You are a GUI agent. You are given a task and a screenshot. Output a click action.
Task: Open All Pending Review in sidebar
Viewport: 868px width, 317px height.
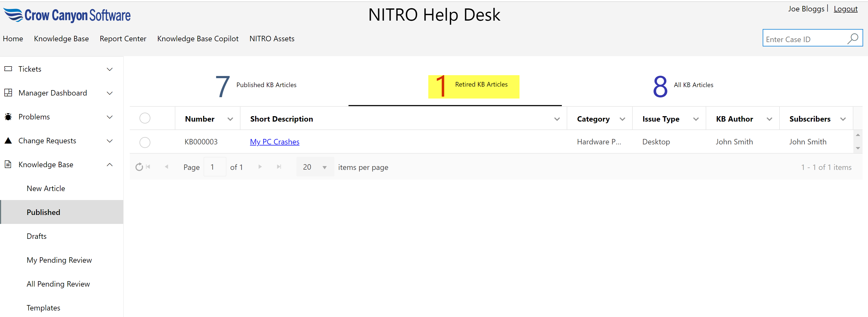pos(58,284)
